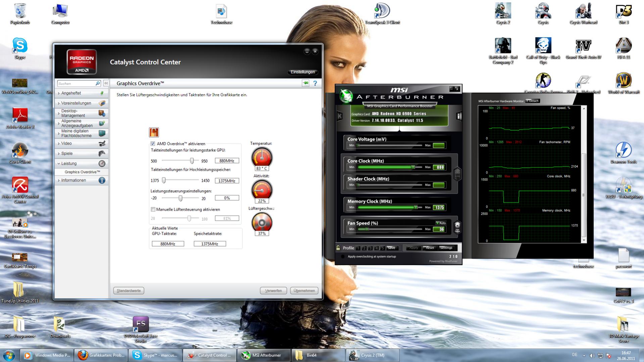Screen dimensions: 644x362
Task: Switch to Bin64 folder in the taskbar
Action: pyautogui.click(x=318, y=355)
